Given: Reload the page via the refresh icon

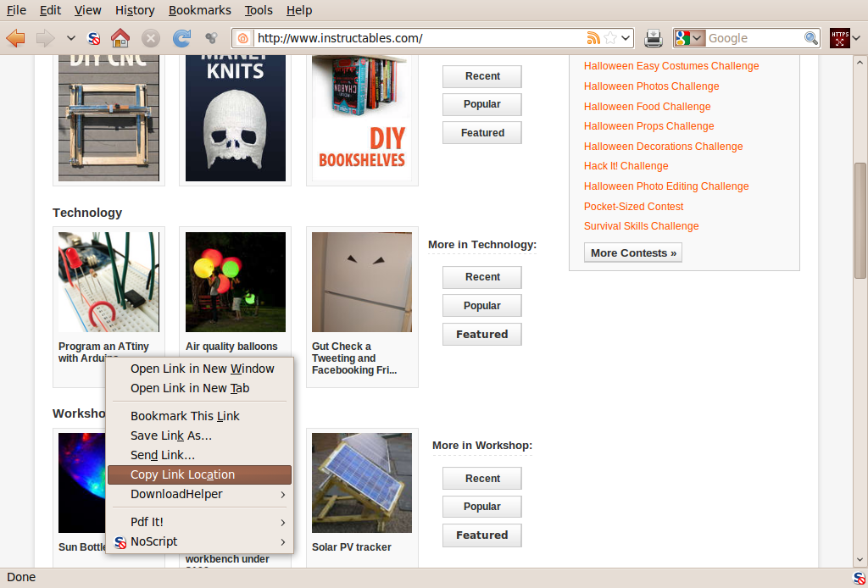Looking at the screenshot, I should click(x=181, y=37).
